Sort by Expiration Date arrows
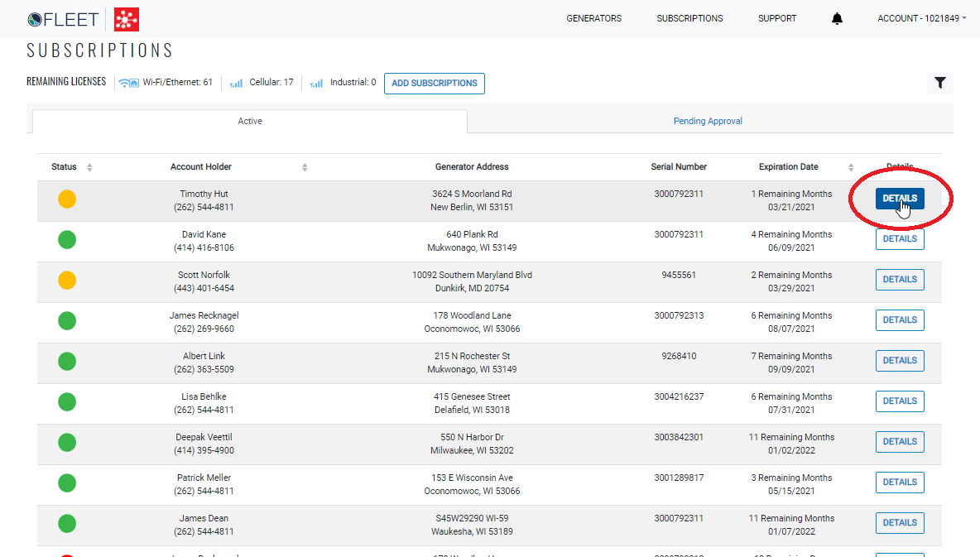Viewport: 980px width, 557px height. point(851,167)
